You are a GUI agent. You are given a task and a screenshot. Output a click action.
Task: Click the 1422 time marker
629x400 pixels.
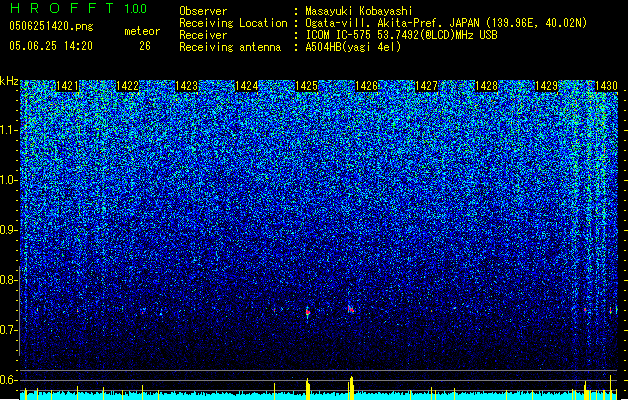127,86
